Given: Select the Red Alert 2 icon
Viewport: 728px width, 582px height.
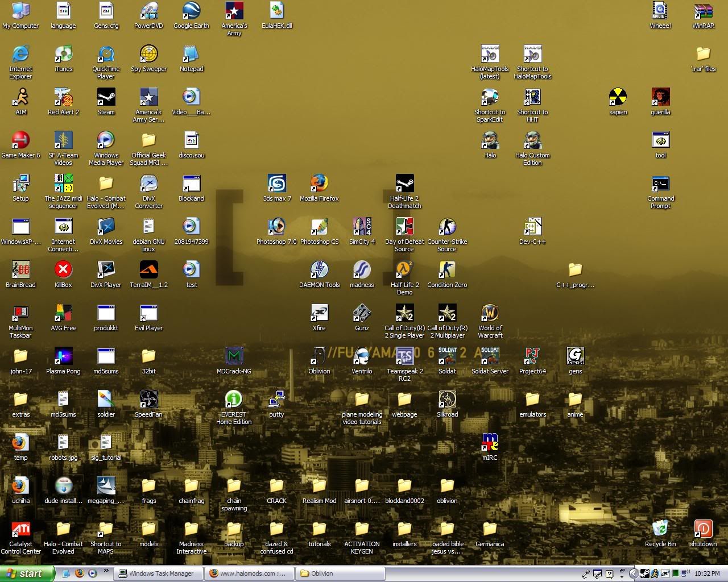Looking at the screenshot, I should tap(63, 102).
